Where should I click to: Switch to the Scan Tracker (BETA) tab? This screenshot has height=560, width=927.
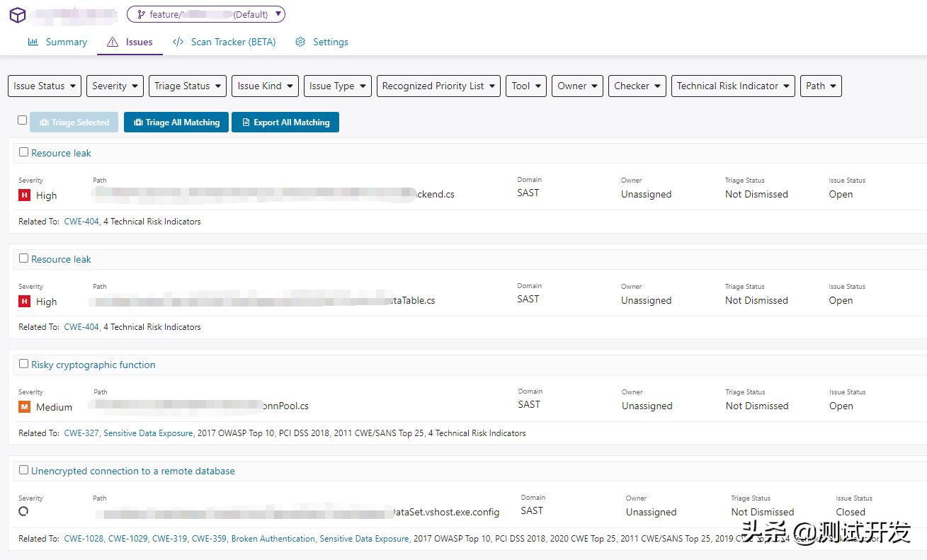(224, 42)
